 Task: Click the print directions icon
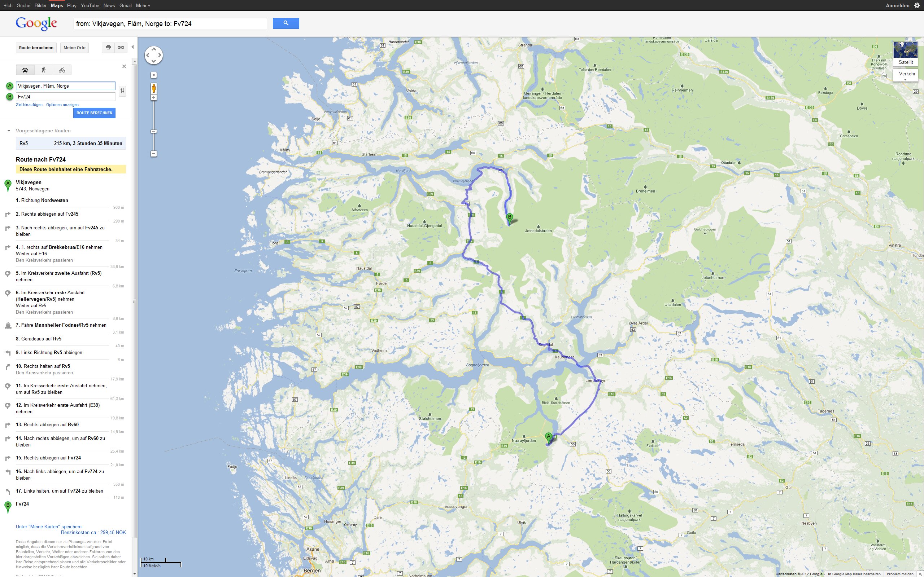click(x=108, y=47)
